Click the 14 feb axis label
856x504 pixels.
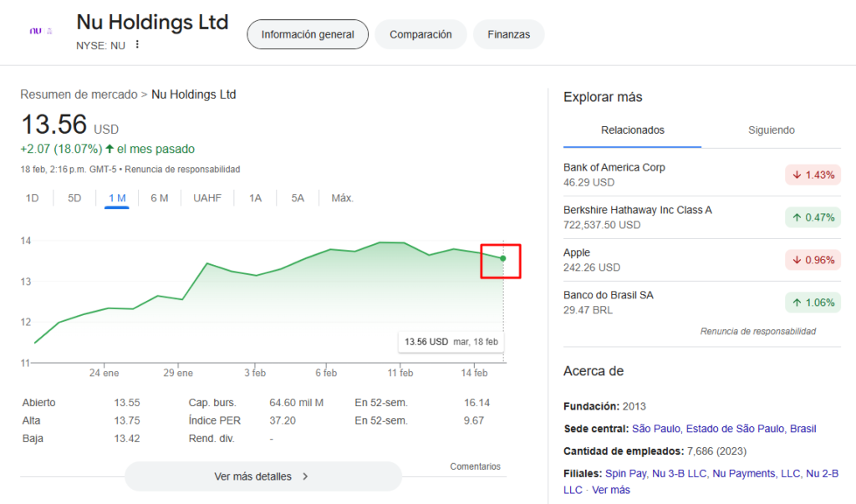[475, 373]
